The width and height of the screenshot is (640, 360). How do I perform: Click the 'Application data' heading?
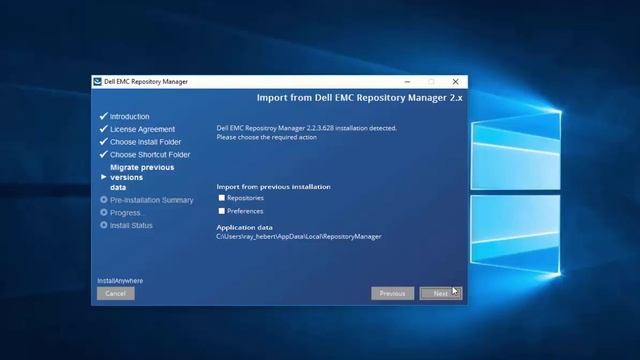click(244, 227)
